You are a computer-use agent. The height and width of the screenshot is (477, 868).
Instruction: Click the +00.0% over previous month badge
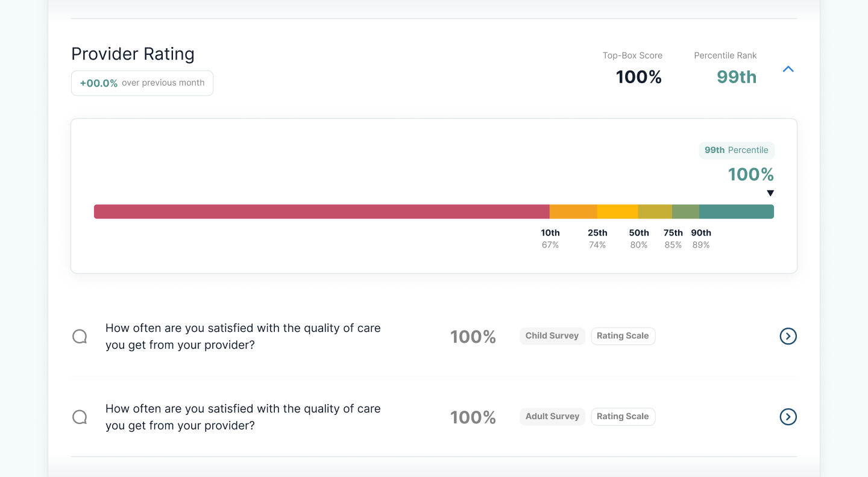[142, 83]
